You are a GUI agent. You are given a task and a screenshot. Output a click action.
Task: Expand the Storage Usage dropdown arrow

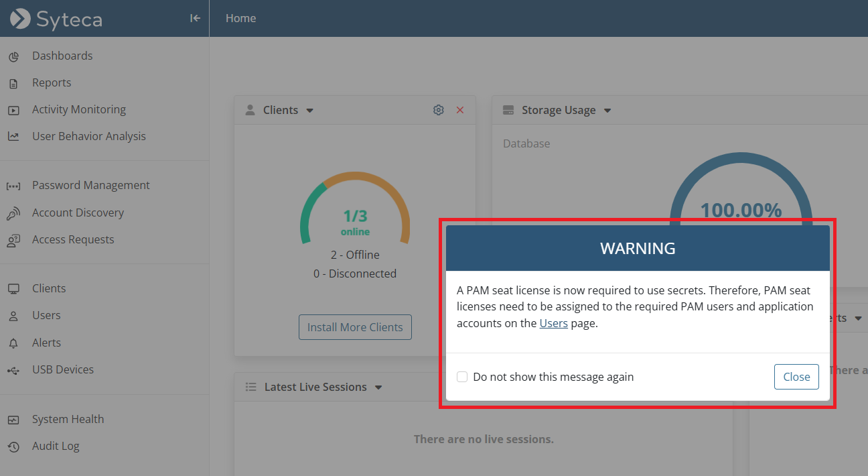[x=607, y=111]
